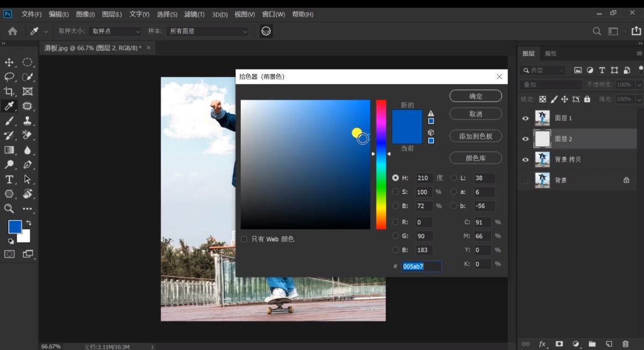Open the 滤镜(T) menu
Viewport: 644px width, 350px height.
194,14
